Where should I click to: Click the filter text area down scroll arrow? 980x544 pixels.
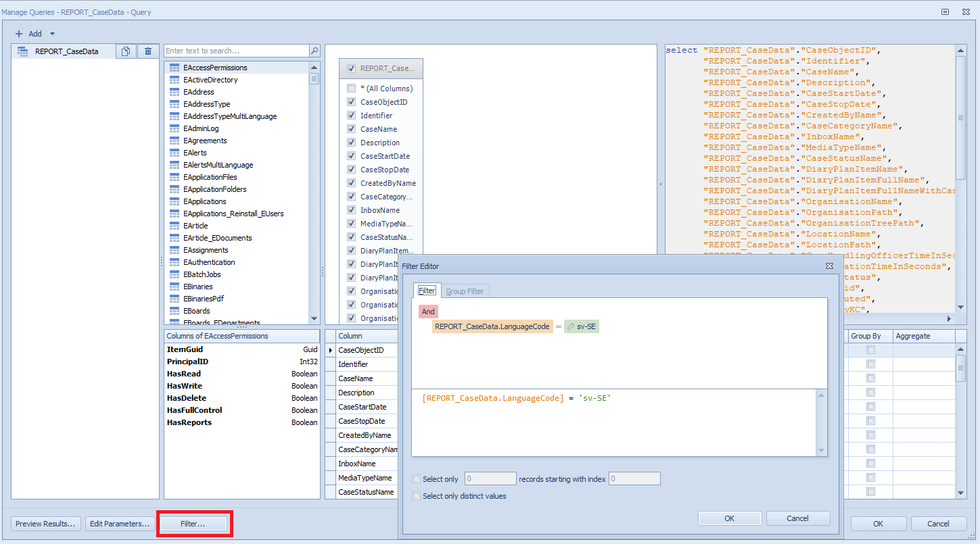[822, 451]
